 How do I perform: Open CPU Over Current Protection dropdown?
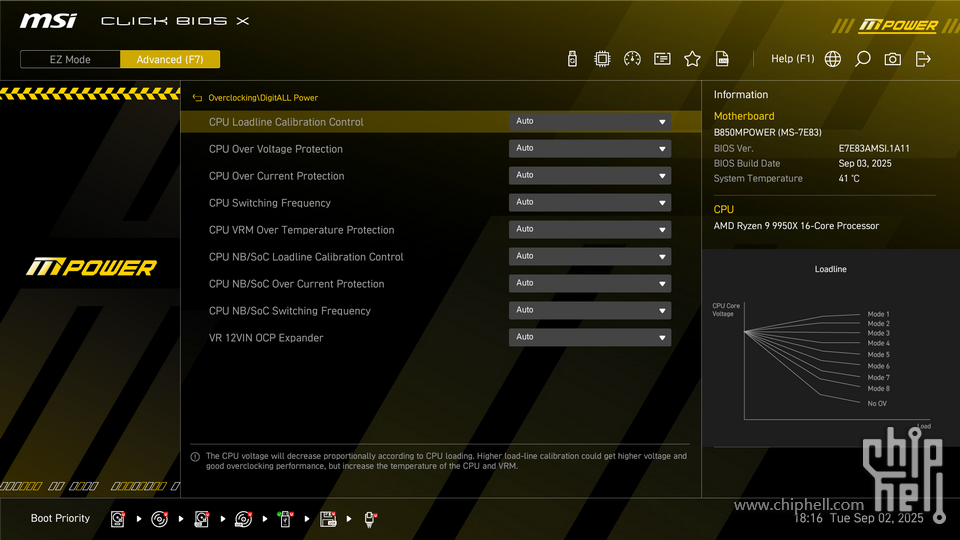tap(590, 175)
